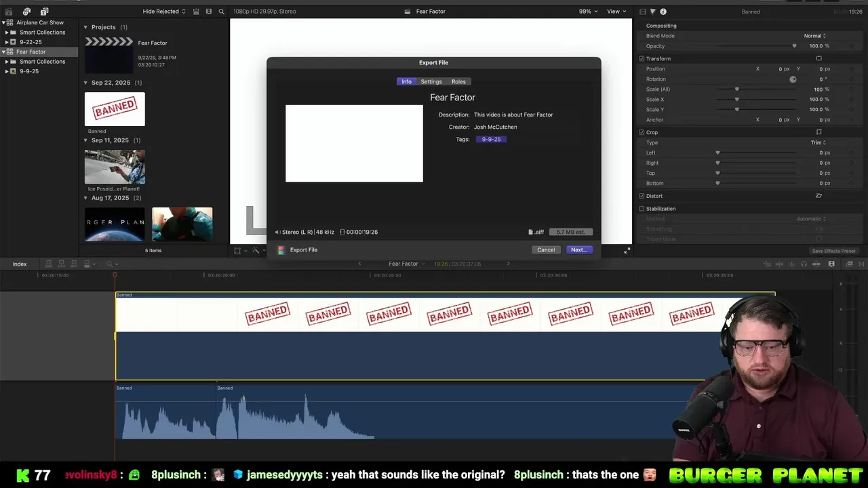Viewport: 868px width, 488px height.
Task: Enable the Stabilization checkbox
Action: [x=642, y=209]
